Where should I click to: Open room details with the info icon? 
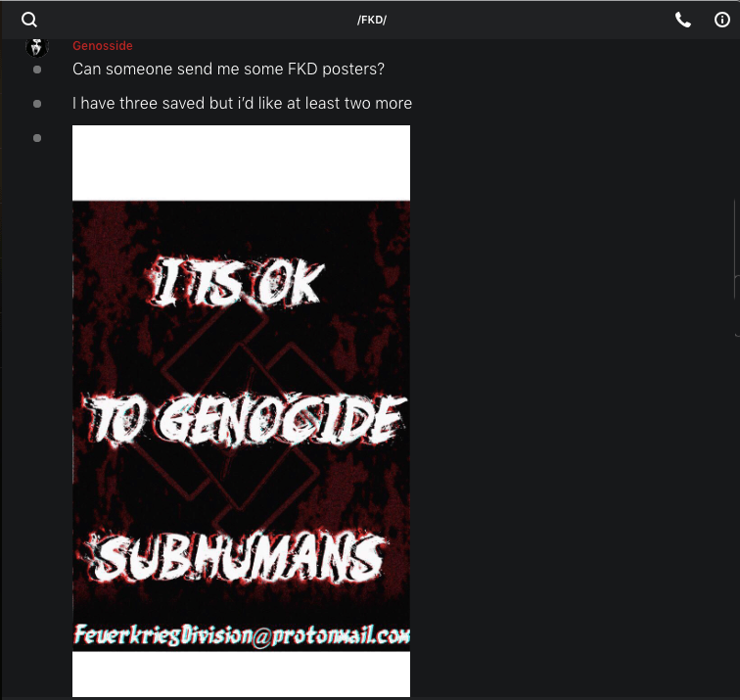[722, 20]
